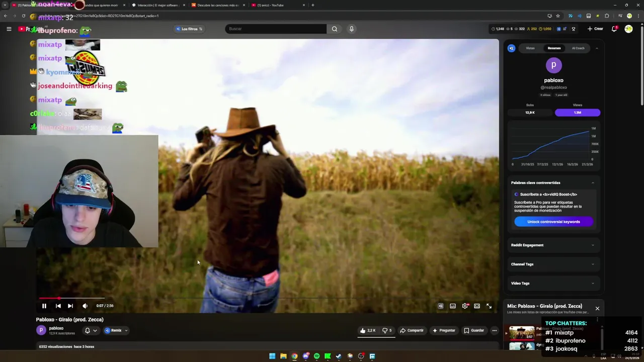Click the vidIQ icon in player controls
The image size is (644, 362).
click(441, 306)
